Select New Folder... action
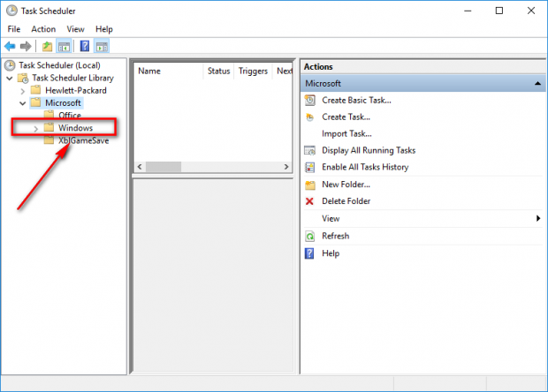Screen dimensions: 548x392 [x=346, y=185]
